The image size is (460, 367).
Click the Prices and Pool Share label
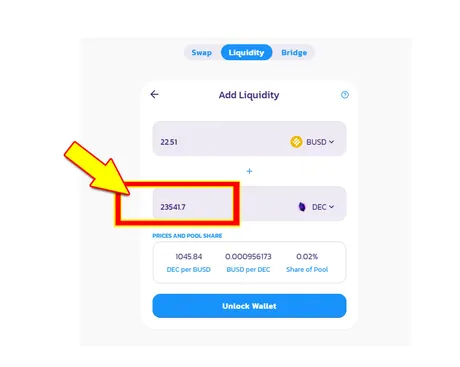[x=187, y=236]
